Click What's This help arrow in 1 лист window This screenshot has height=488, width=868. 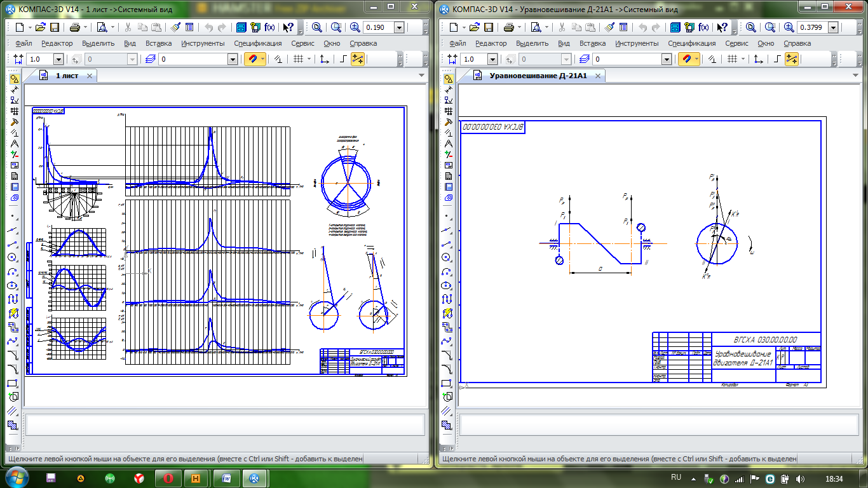tap(288, 27)
